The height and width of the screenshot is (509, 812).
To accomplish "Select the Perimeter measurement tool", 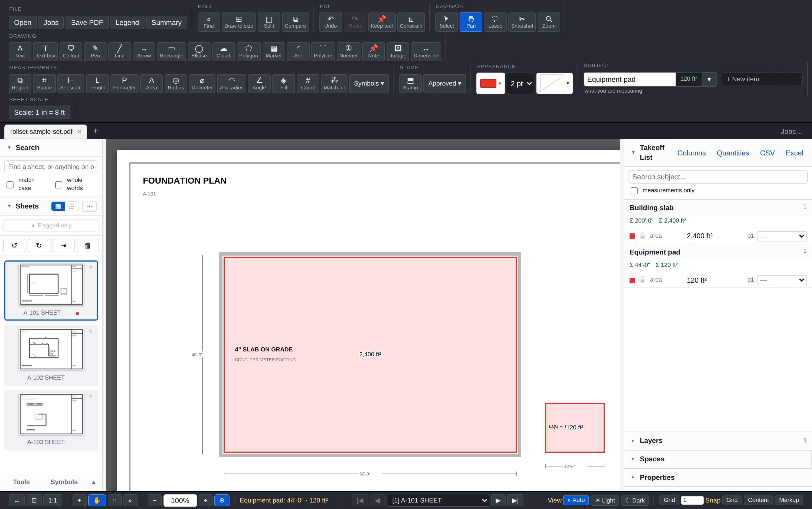I will (124, 83).
